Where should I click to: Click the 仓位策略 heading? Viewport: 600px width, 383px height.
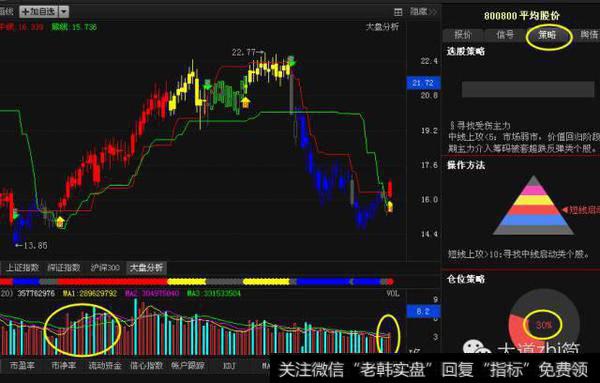tap(466, 279)
